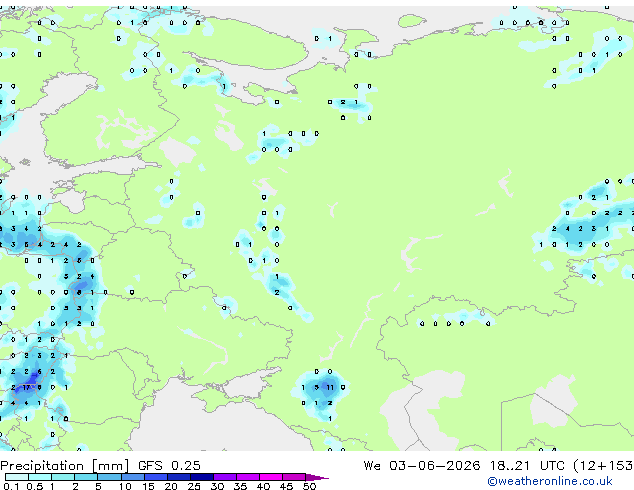Click legend label '0.5'
Screen dimensions: 634x490
pos(35,486)
